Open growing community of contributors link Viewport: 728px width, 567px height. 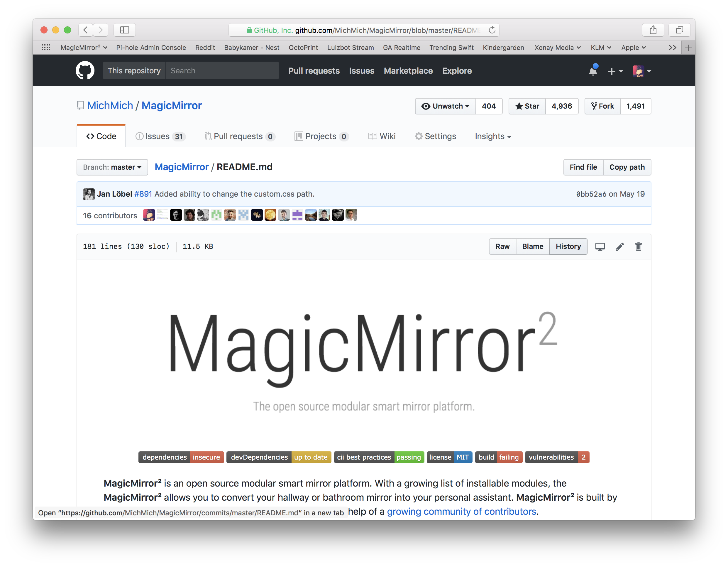[x=461, y=511]
